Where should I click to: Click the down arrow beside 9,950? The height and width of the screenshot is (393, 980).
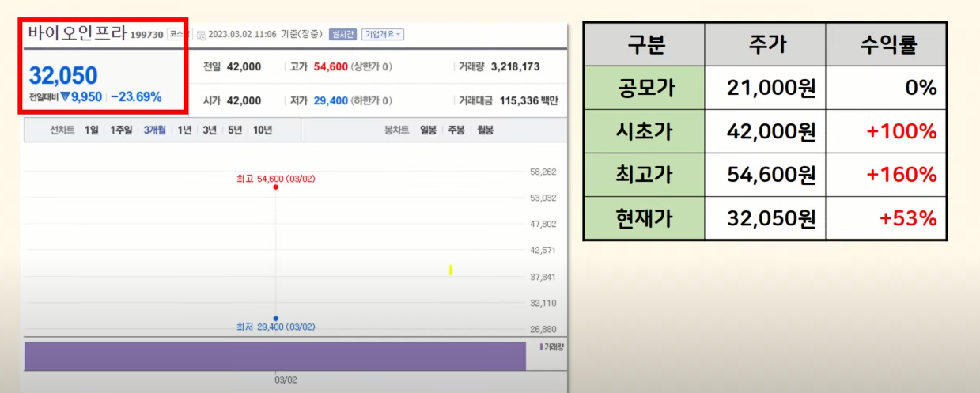[65, 96]
